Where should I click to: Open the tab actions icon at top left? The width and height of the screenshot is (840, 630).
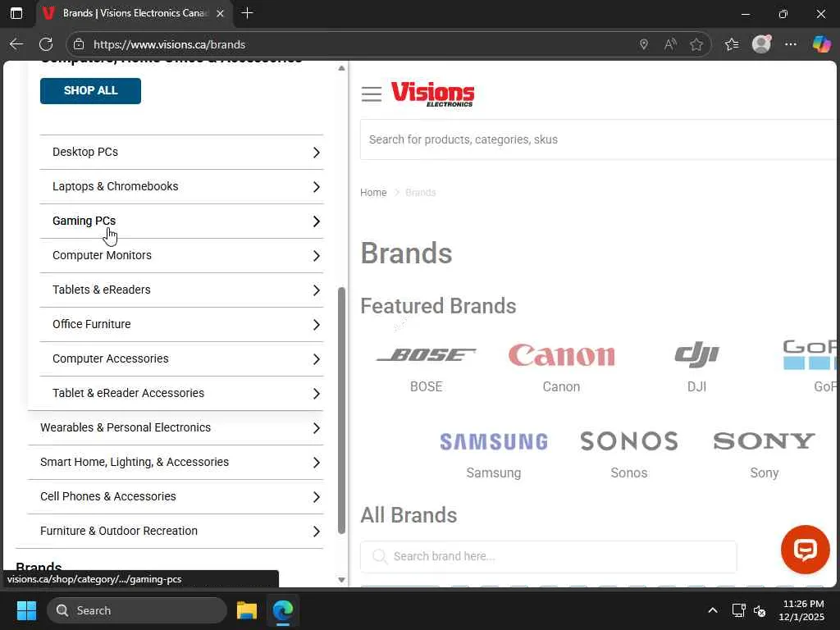coord(16,13)
